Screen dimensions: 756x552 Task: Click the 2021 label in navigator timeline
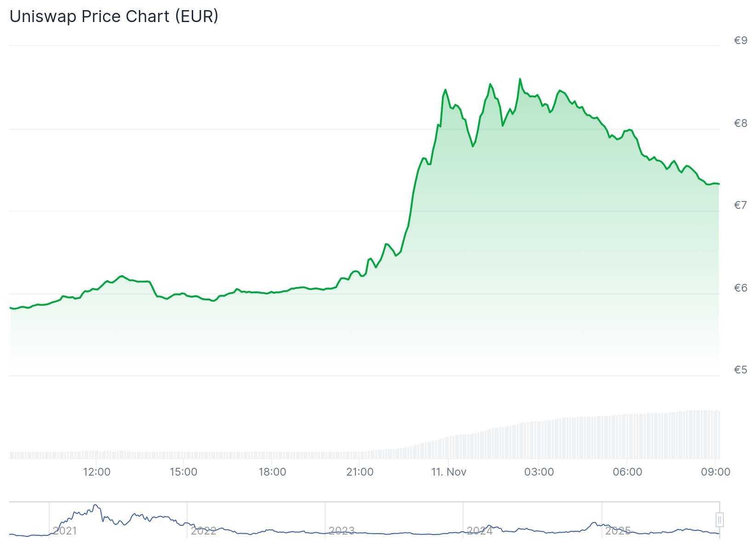(x=65, y=531)
